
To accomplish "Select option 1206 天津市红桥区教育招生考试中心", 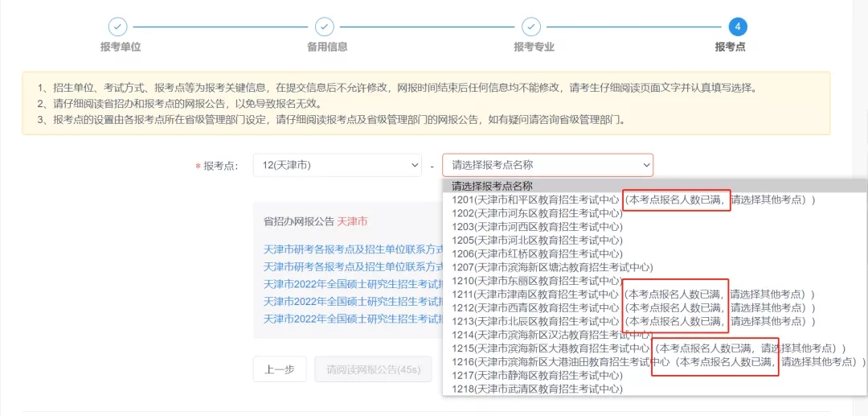I will (x=655, y=253).
